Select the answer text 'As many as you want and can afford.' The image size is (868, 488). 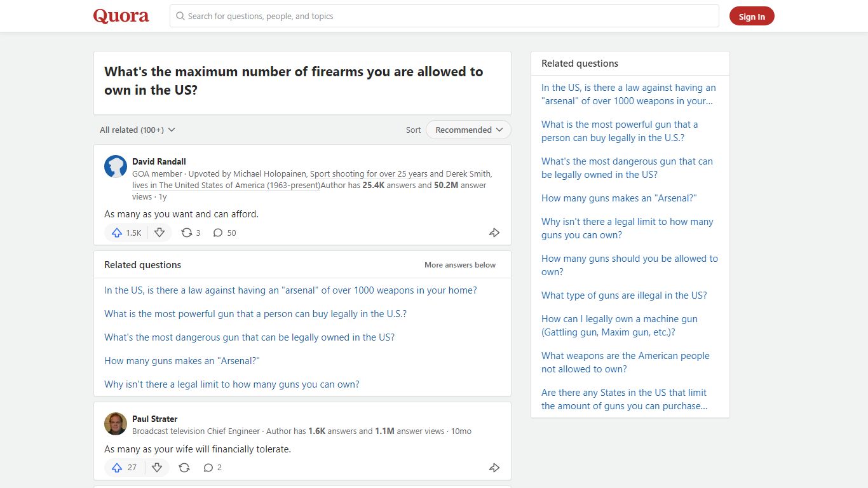coord(182,214)
